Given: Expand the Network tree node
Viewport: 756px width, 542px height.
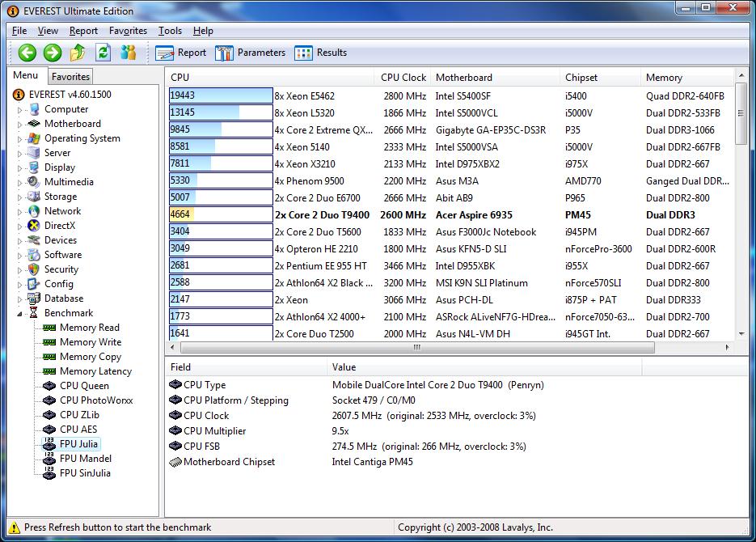Looking at the screenshot, I should tap(19, 212).
